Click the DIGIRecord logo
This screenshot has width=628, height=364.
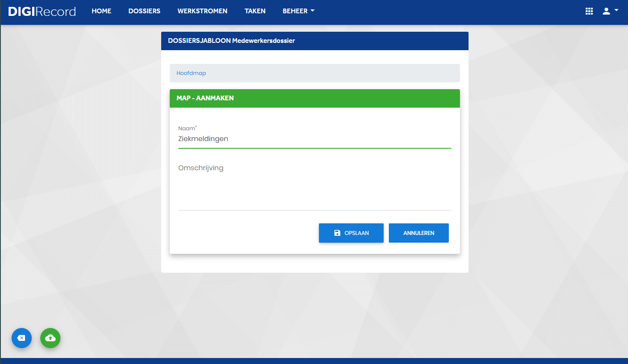(x=42, y=12)
